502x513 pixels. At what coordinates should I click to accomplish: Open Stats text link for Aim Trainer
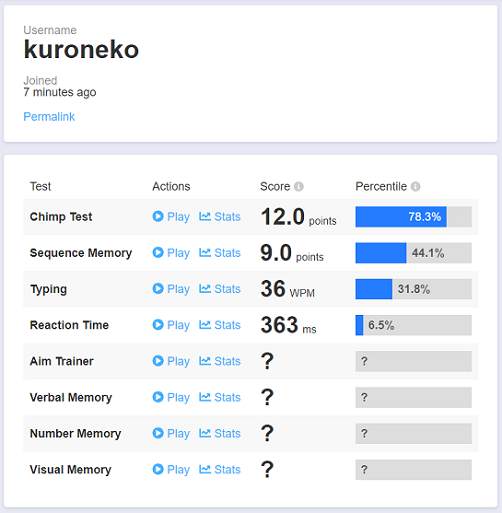tap(227, 361)
